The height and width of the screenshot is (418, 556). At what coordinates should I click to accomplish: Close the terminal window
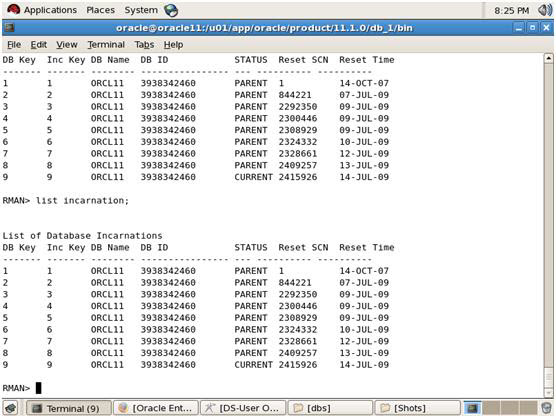(x=546, y=28)
